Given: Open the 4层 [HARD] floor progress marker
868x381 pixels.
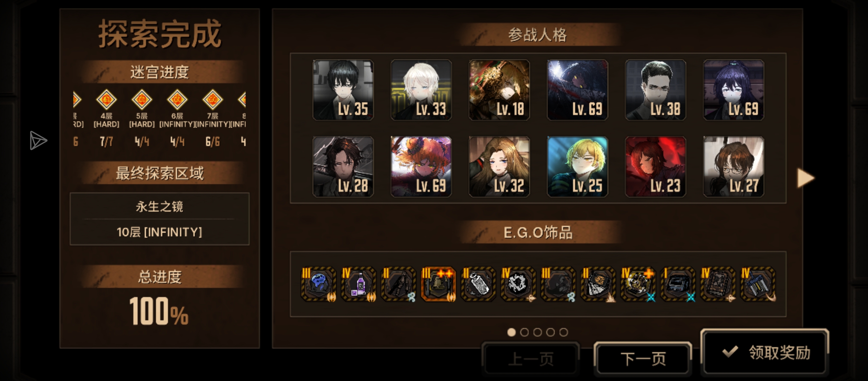Looking at the screenshot, I should 106,100.
